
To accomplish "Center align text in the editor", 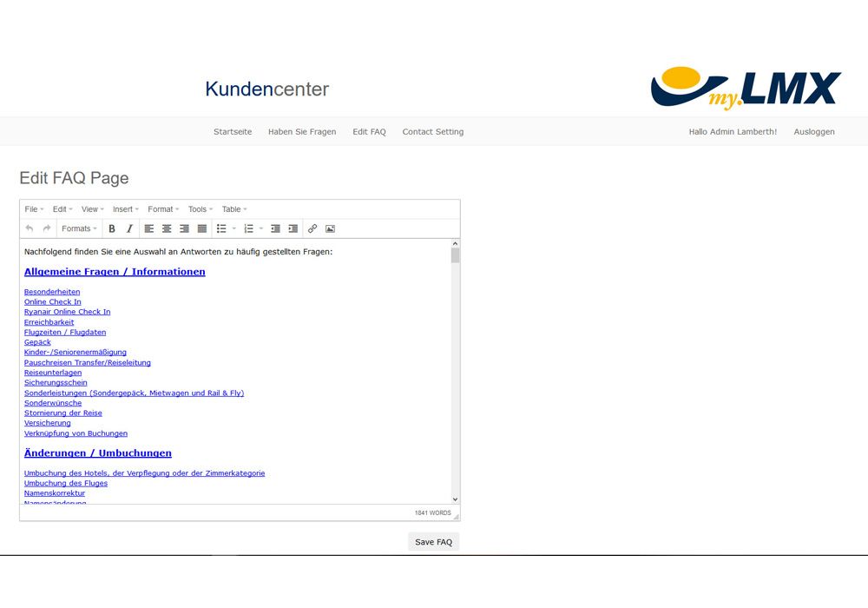I will 167,228.
